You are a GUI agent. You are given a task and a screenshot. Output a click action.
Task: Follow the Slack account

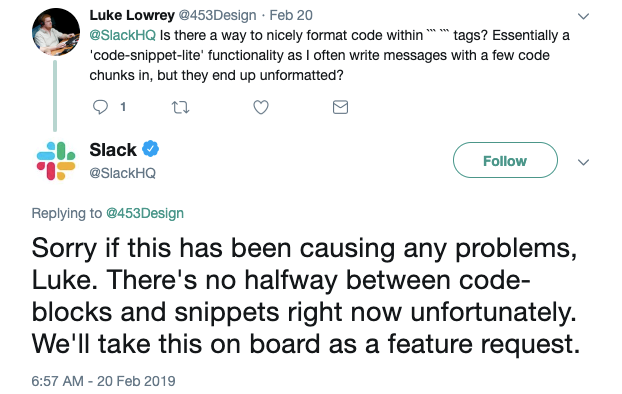point(505,160)
